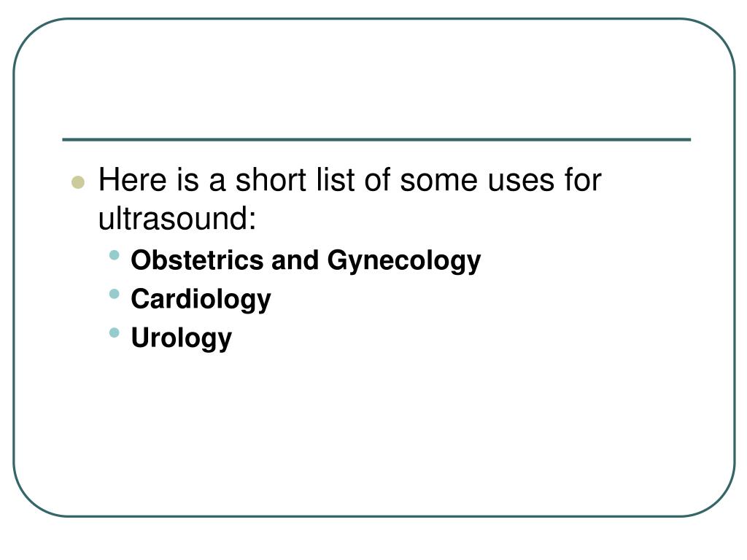Click the word 'for' ending the first line
747x560 pixels.
pos(583,180)
